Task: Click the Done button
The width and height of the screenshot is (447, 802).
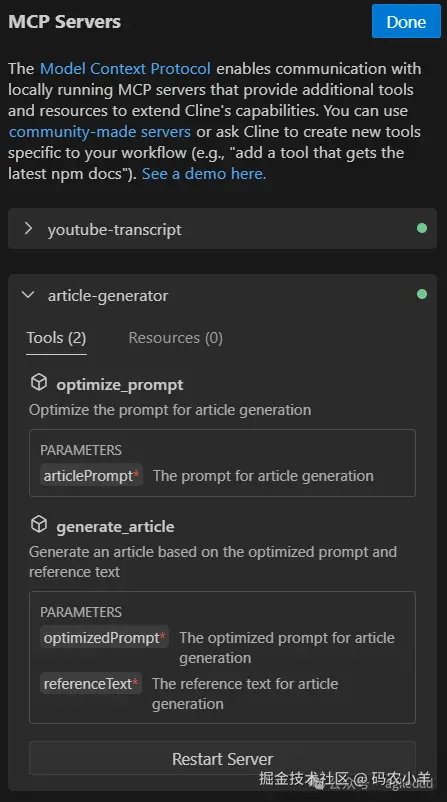Action: [406, 21]
